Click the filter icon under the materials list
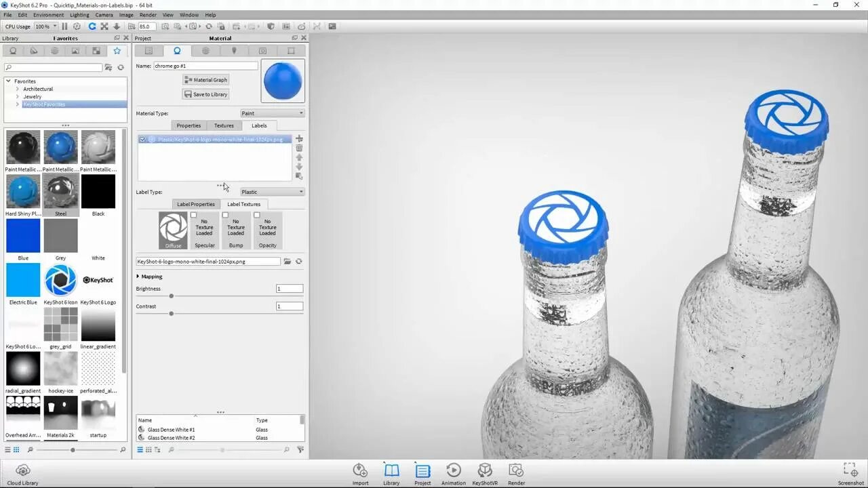This screenshot has width=868, height=488. pos(300,449)
